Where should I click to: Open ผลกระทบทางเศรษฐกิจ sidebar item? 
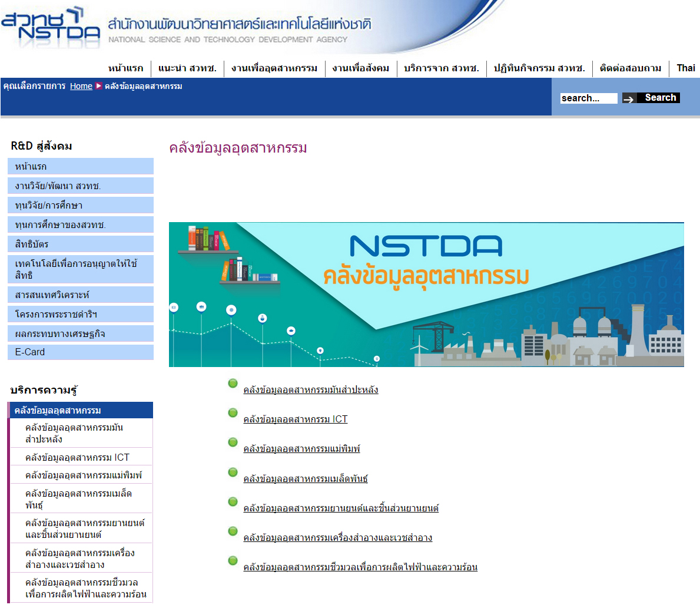coord(81,333)
